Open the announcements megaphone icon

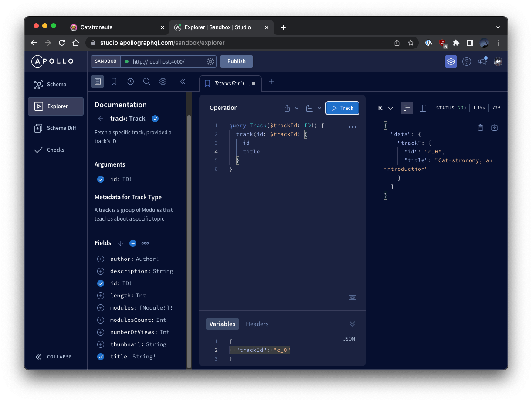pos(482,61)
